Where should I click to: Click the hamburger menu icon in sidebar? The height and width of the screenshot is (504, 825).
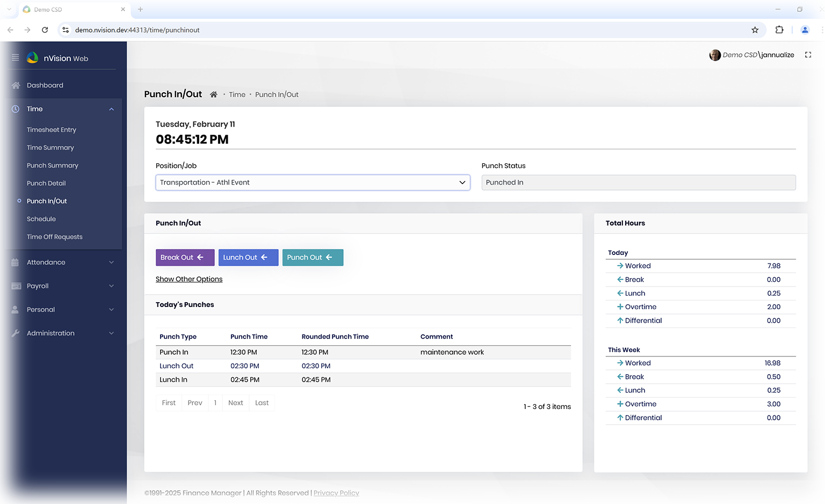(x=15, y=57)
